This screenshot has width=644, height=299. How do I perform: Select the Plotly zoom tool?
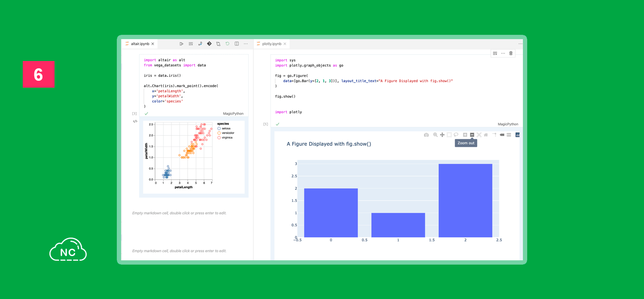(435, 135)
